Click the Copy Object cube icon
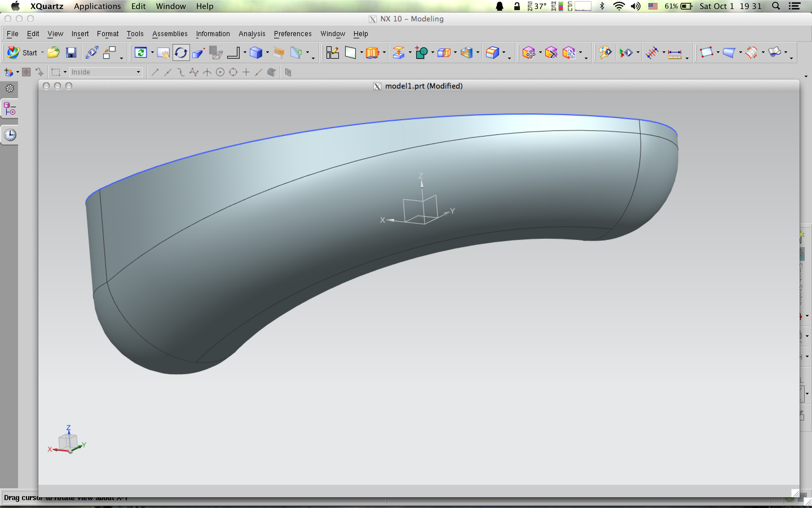The height and width of the screenshot is (508, 812). pos(569,52)
